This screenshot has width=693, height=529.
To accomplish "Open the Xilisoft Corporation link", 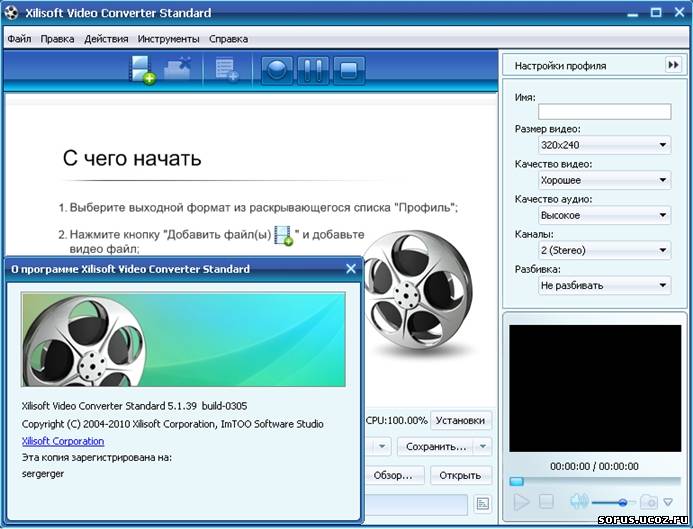I will (x=63, y=441).
